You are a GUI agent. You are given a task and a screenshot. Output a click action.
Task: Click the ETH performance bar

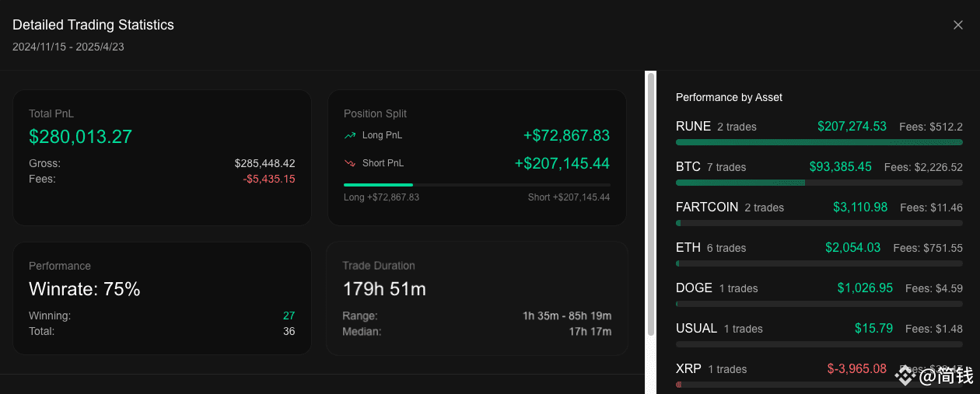coord(819,263)
